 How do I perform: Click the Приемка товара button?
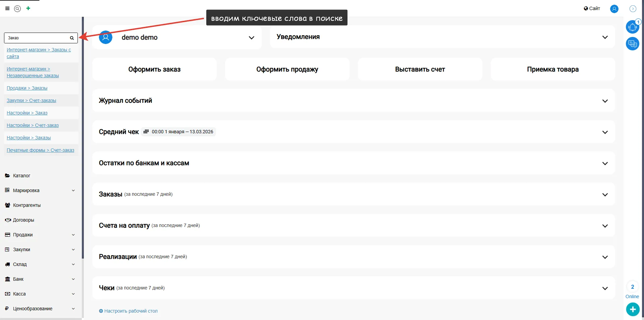pyautogui.click(x=552, y=69)
